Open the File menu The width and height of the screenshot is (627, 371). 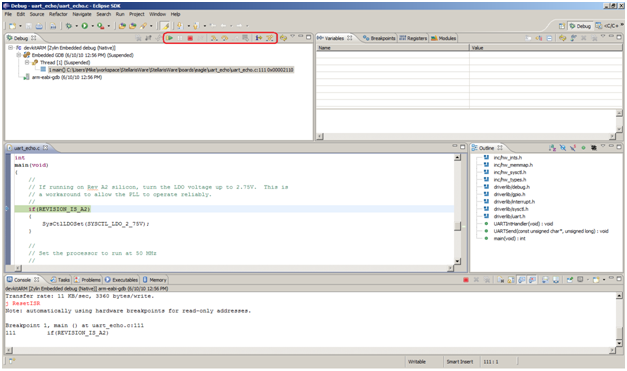(8, 14)
